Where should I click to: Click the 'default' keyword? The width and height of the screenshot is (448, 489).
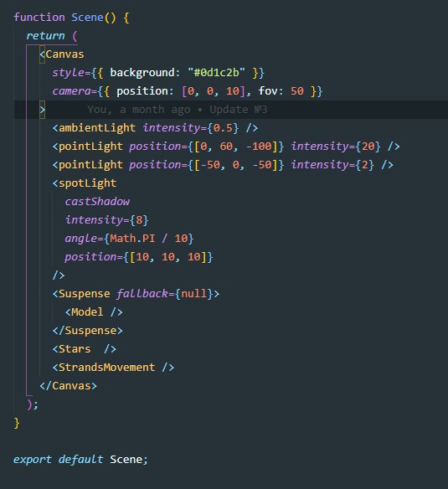coord(80,460)
